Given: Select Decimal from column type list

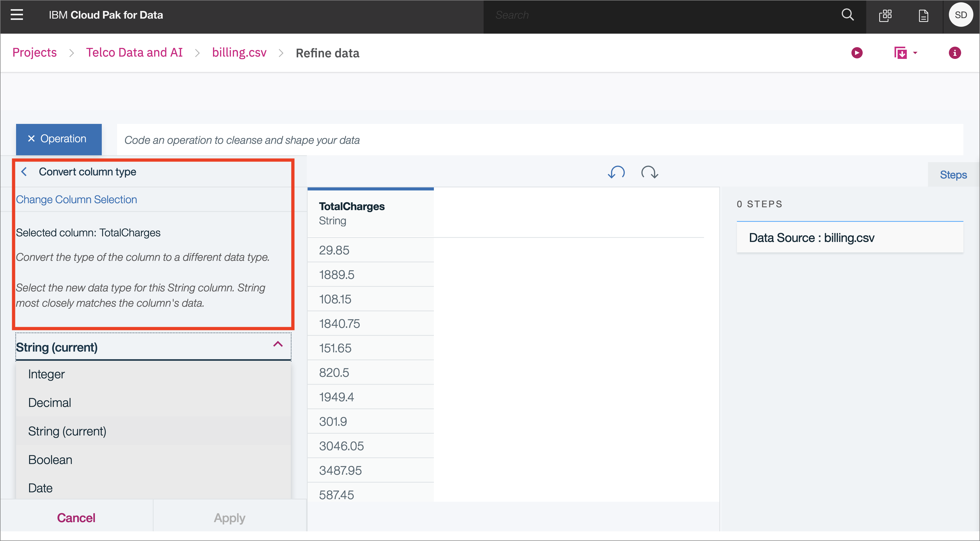Looking at the screenshot, I should (50, 402).
